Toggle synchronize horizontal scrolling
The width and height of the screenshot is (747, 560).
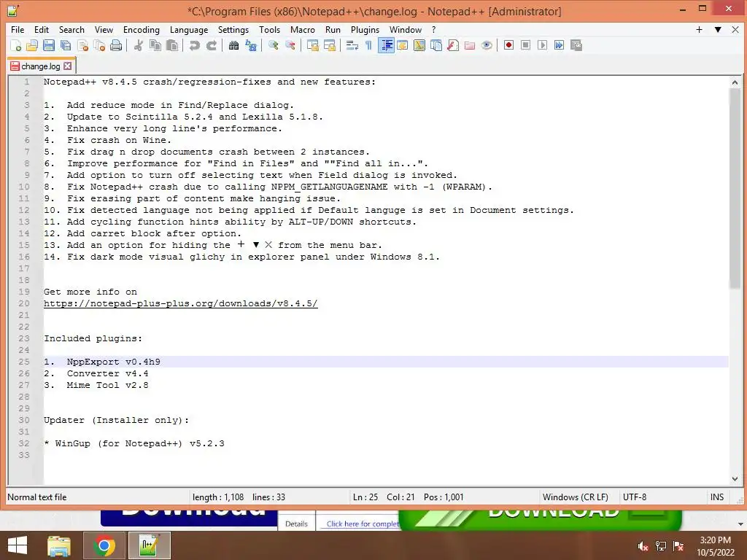(329, 45)
